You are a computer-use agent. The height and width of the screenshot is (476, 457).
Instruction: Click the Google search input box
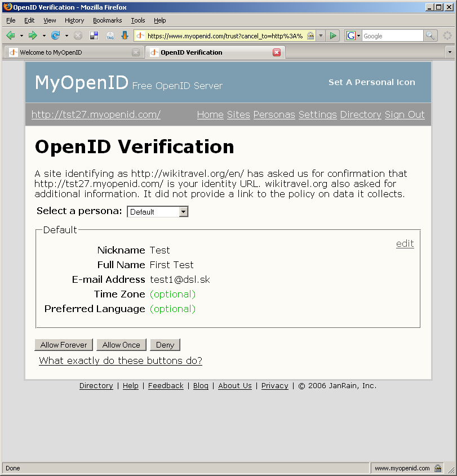pyautogui.click(x=392, y=36)
